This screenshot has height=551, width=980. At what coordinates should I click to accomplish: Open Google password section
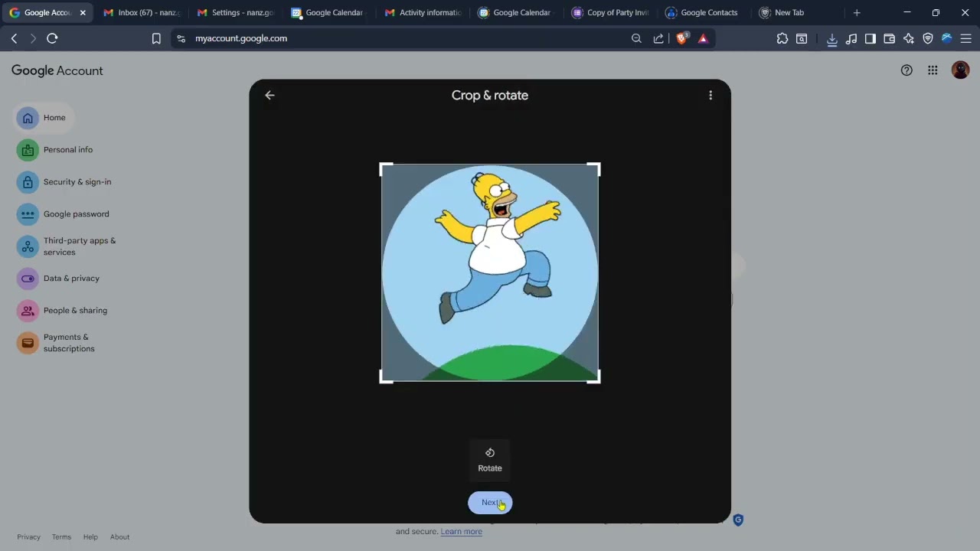tap(64, 214)
